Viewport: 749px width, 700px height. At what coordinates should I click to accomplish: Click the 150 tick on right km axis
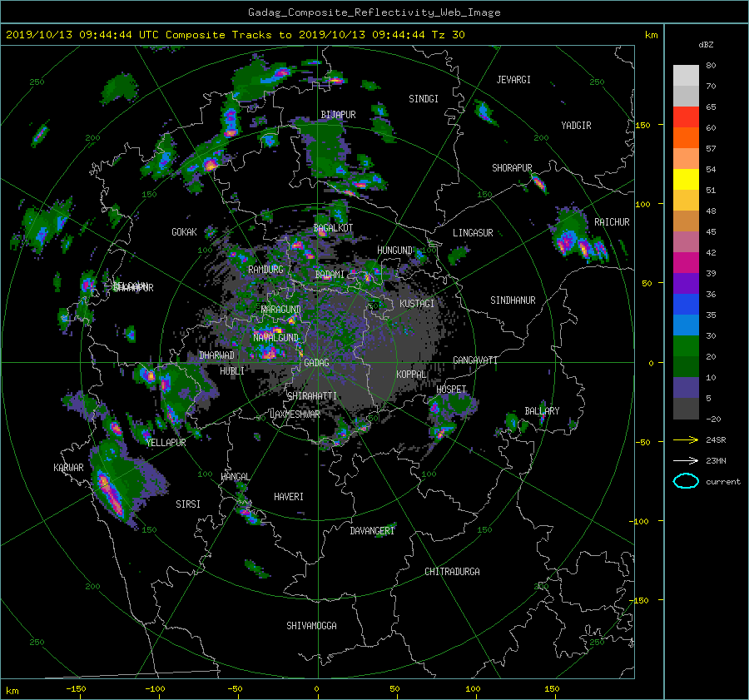(x=642, y=125)
